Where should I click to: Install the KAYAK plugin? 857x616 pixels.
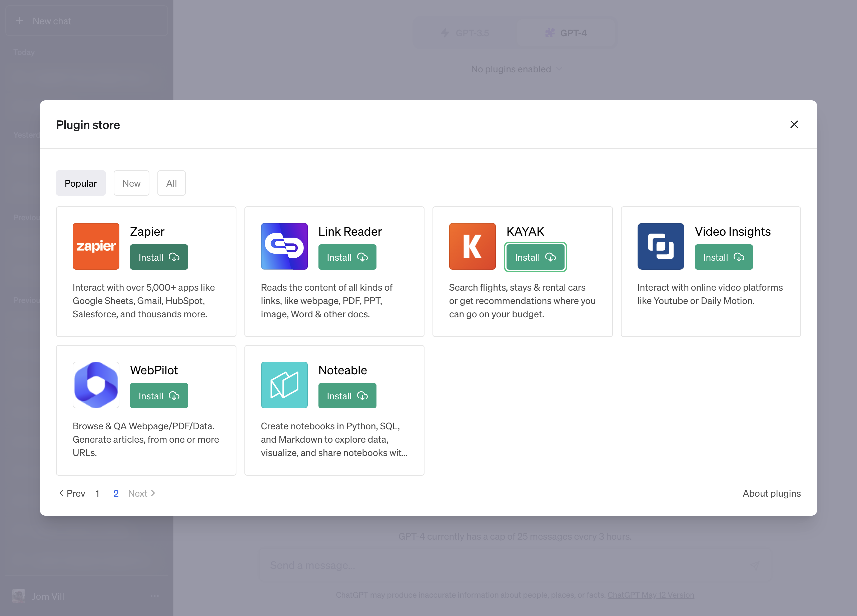coord(536,257)
